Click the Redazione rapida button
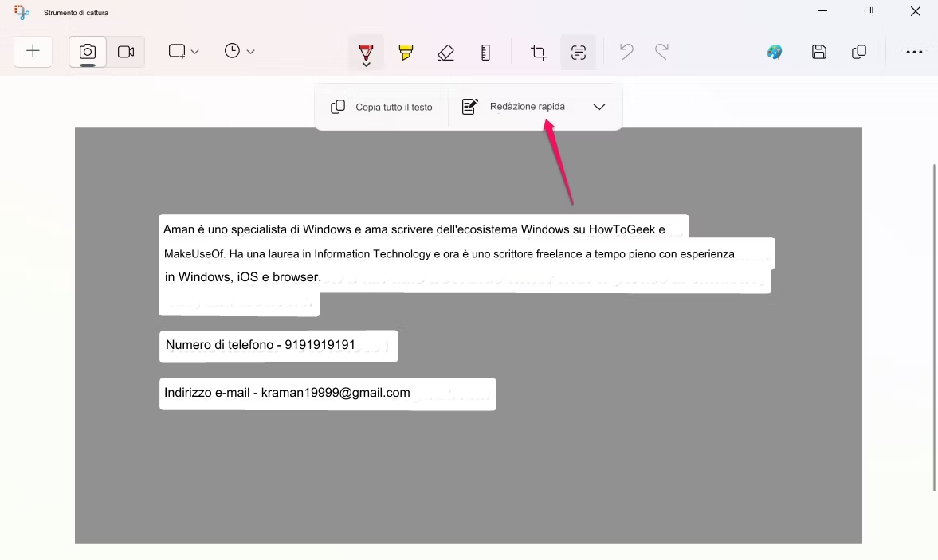The width and height of the screenshot is (938, 560). click(x=513, y=107)
